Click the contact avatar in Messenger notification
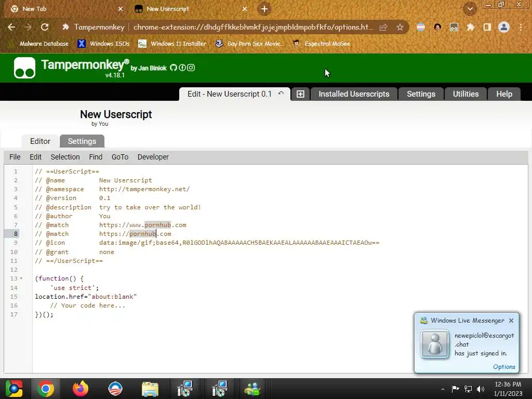Image resolution: width=532 pixels, height=399 pixels. click(435, 344)
